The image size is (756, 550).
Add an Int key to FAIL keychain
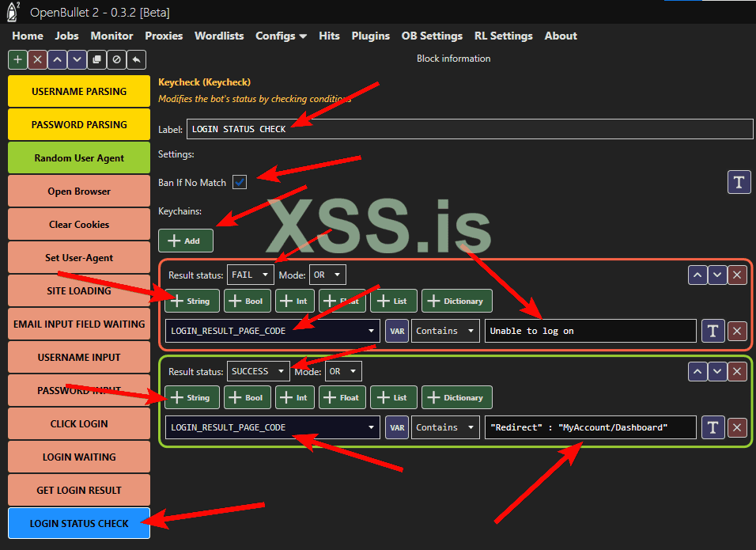coord(295,301)
